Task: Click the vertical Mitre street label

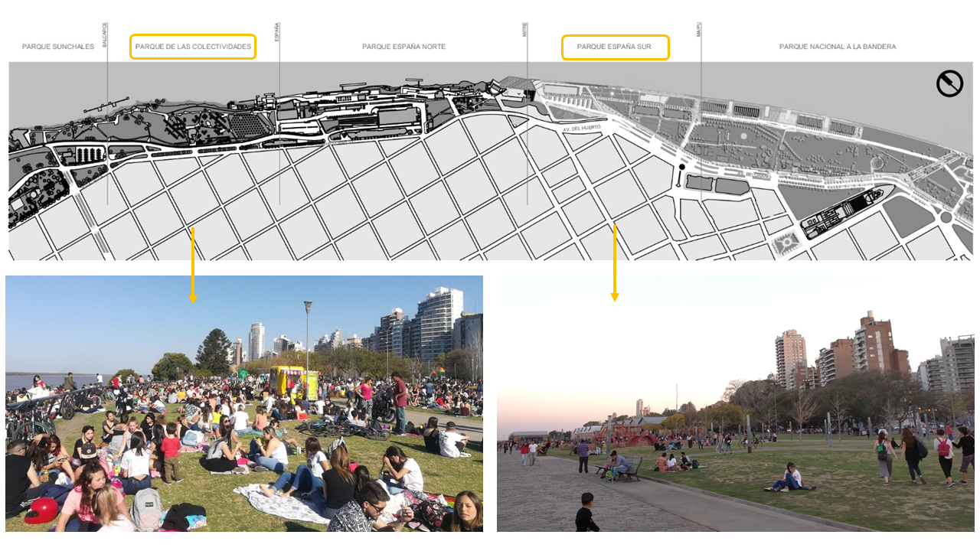Action: [525, 30]
